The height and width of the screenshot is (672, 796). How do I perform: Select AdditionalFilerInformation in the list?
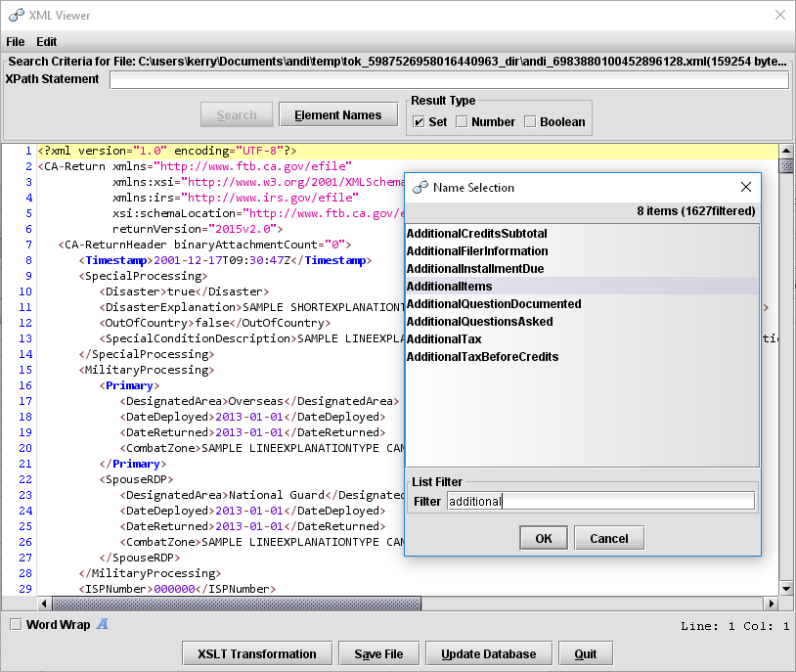(x=582, y=251)
